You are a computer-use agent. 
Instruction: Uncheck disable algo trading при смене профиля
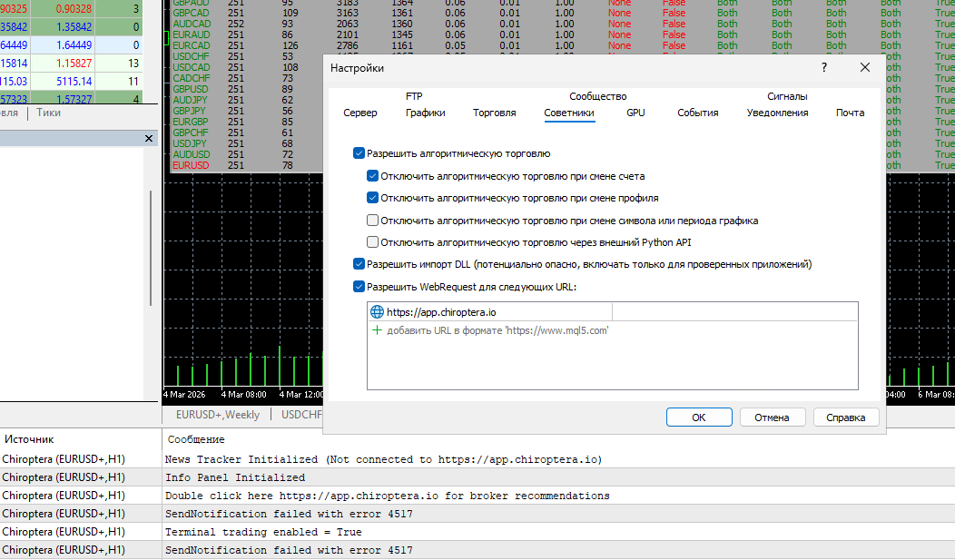pyautogui.click(x=373, y=198)
